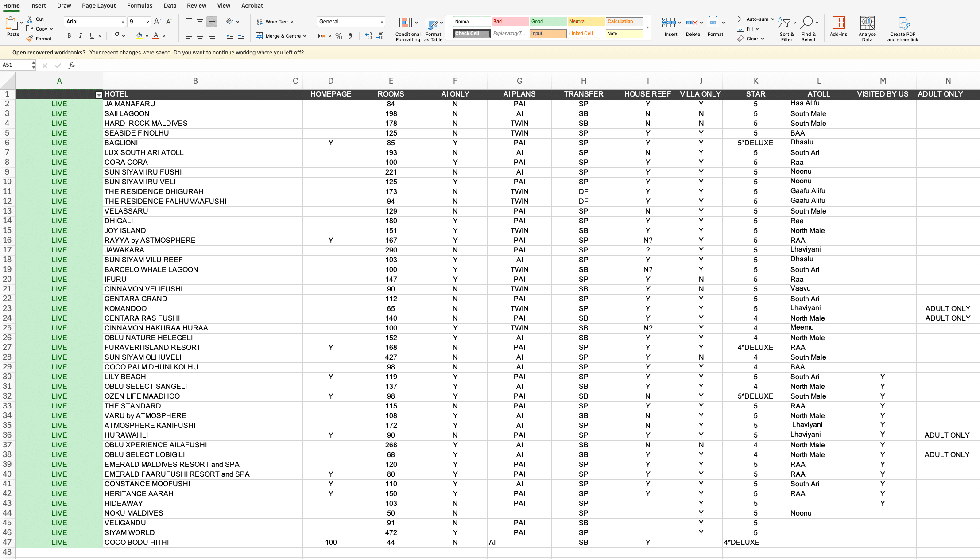Click the Cut scissors icon
The image size is (980, 559).
pos(30,19)
